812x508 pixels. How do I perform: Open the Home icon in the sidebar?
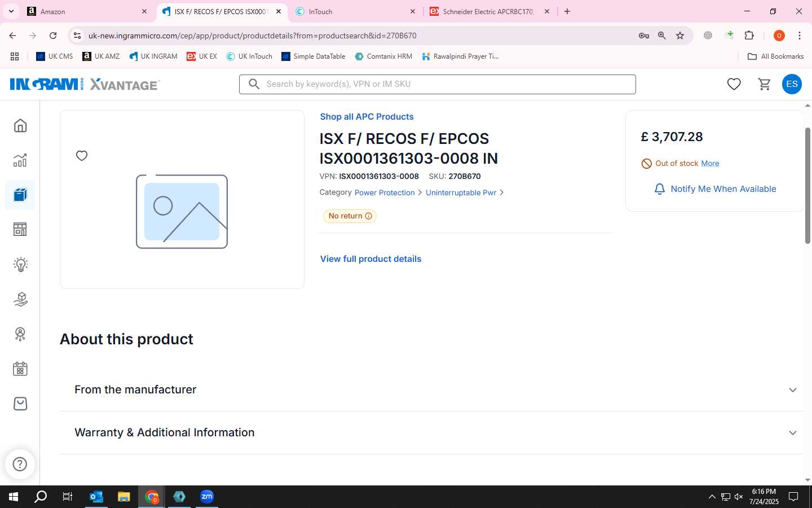pos(20,125)
